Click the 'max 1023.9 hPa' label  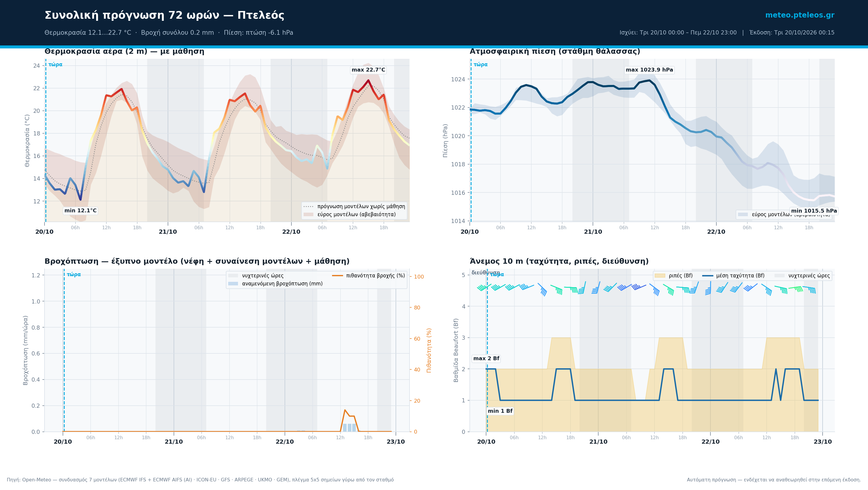pos(649,70)
